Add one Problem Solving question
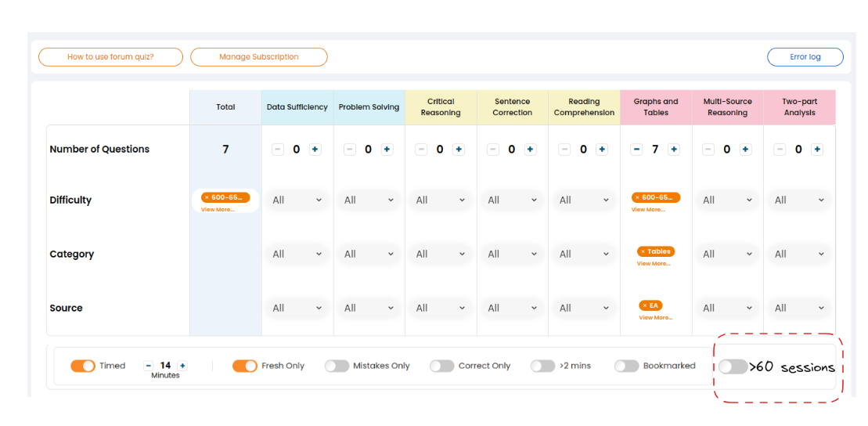The image size is (868, 426). [387, 150]
